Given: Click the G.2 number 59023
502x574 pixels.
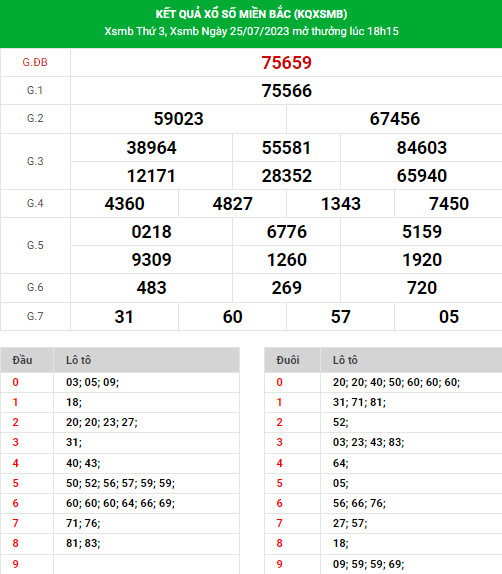Looking at the screenshot, I should click(178, 119).
